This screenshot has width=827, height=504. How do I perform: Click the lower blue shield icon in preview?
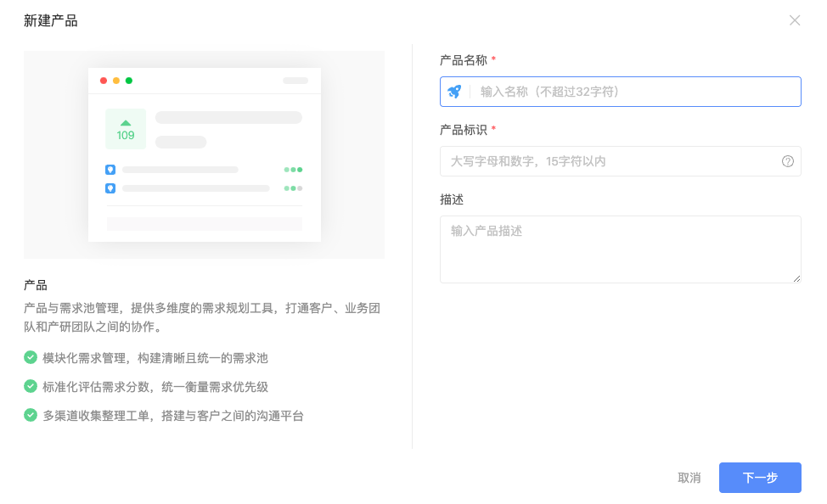coord(110,188)
